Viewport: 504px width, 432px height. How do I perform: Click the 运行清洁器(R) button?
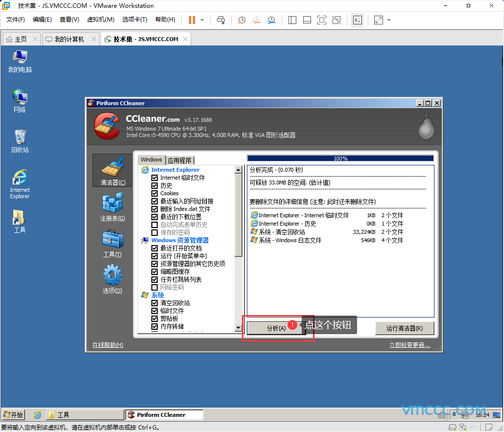(405, 328)
